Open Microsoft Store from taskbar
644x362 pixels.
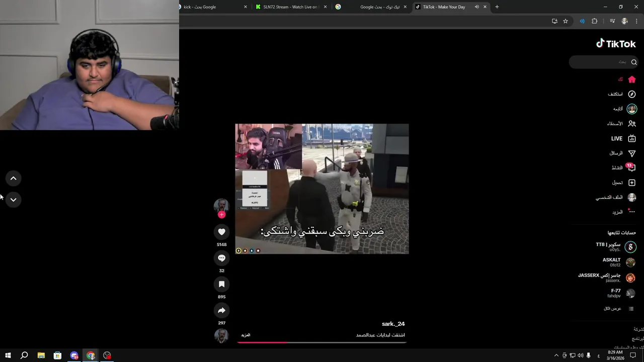pyautogui.click(x=58, y=355)
